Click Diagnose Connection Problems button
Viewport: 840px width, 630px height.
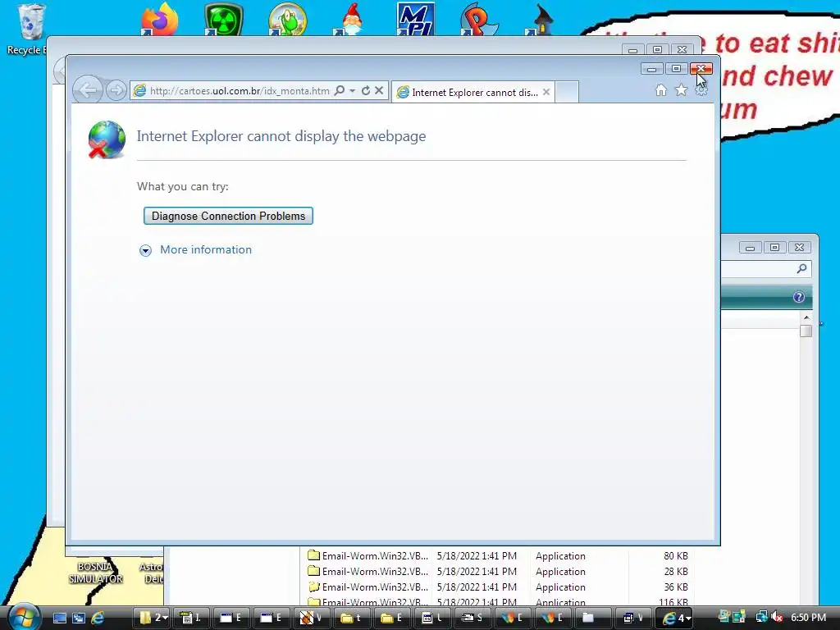(228, 216)
